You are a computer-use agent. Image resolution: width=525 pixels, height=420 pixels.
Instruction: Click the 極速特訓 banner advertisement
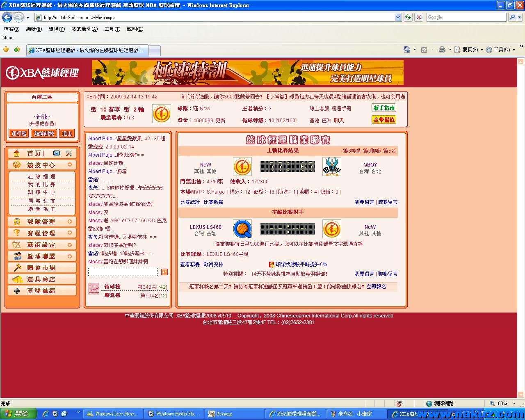[248, 73]
